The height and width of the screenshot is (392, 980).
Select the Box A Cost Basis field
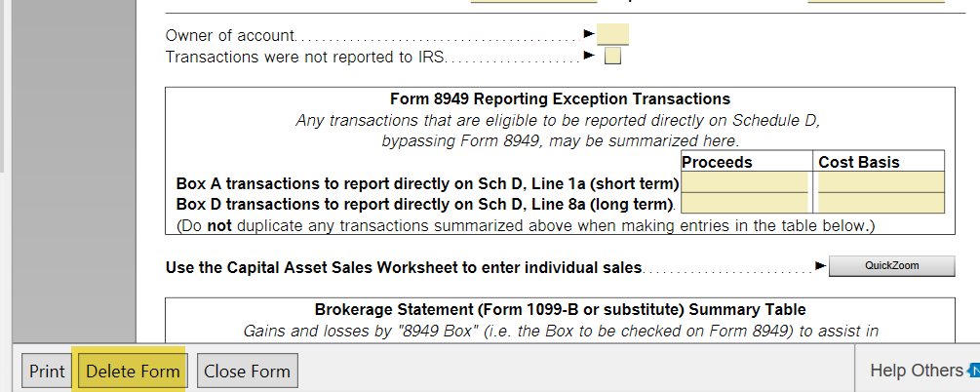tap(881, 182)
